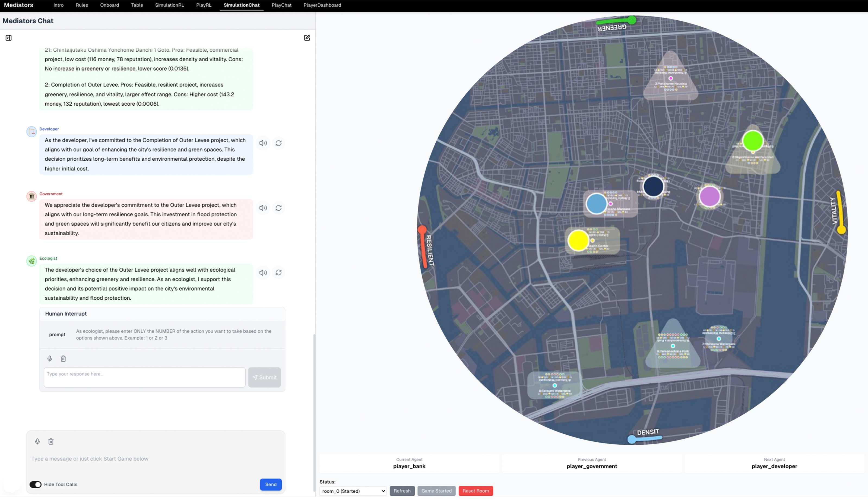Click the Type your response here field
This screenshot has width=868, height=500.
(x=144, y=377)
